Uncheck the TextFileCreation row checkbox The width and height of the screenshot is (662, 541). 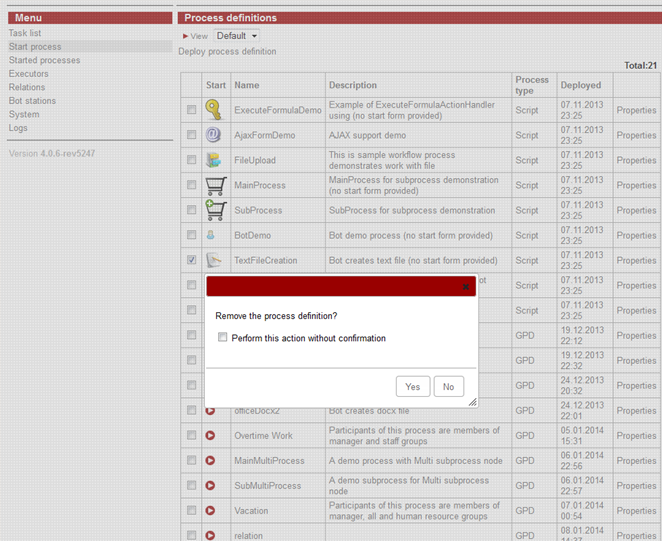coord(192,260)
